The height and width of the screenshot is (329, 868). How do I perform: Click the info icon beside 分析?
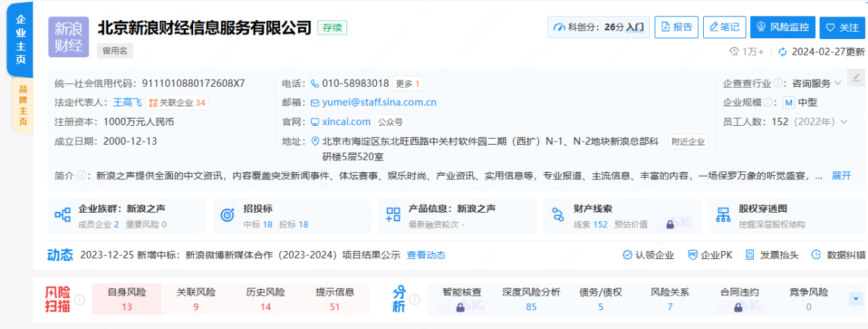[x=414, y=299]
